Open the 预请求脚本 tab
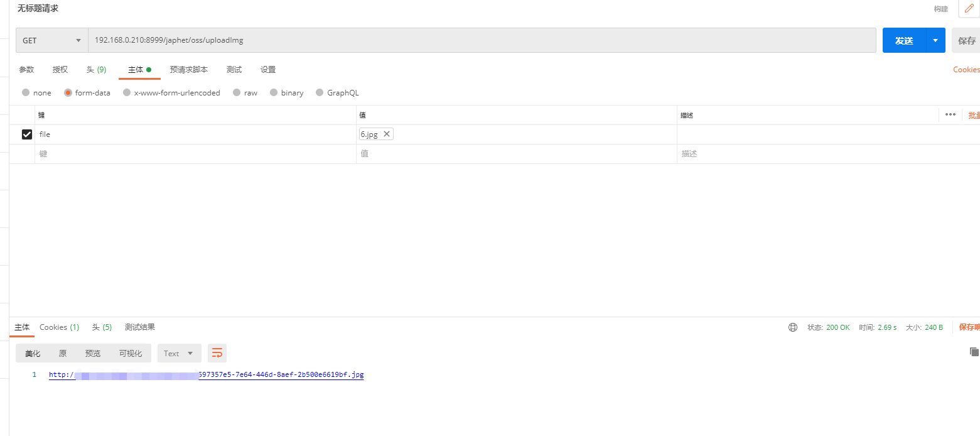This screenshot has width=980, height=436. tap(189, 70)
